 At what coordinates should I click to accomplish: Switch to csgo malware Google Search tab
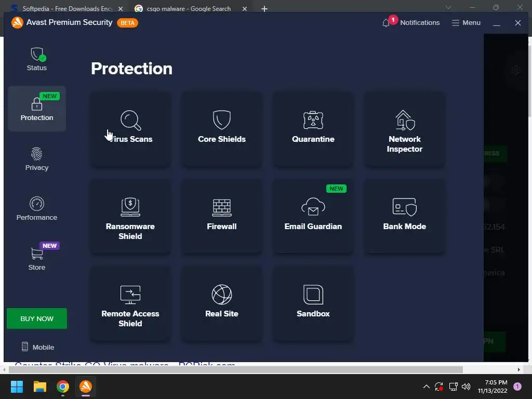(x=189, y=8)
